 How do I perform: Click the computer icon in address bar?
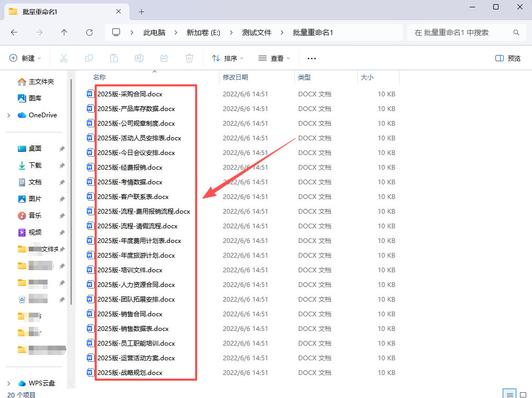(116, 32)
